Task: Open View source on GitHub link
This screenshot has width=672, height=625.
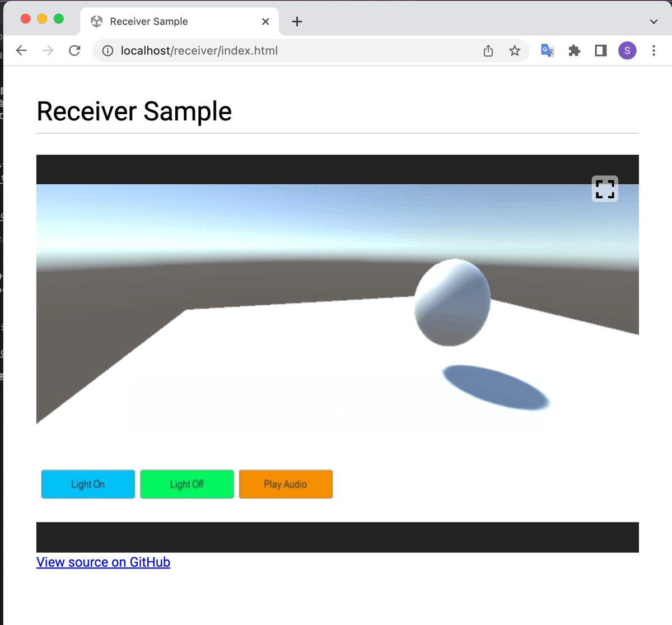Action: pyautogui.click(x=103, y=562)
